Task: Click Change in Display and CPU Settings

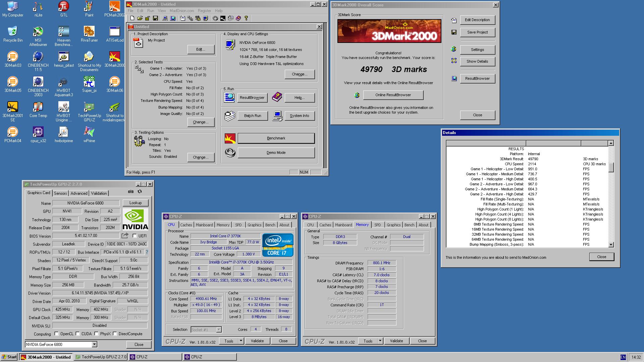Action: tap(300, 74)
